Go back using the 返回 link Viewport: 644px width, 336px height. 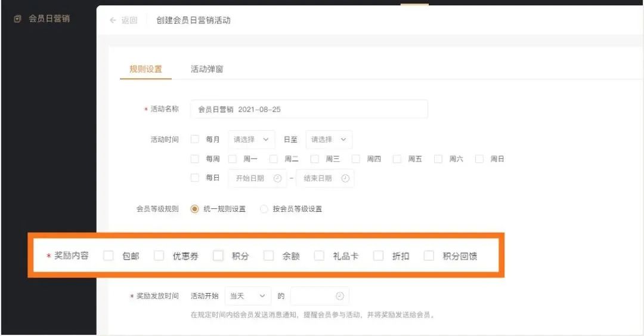(129, 20)
